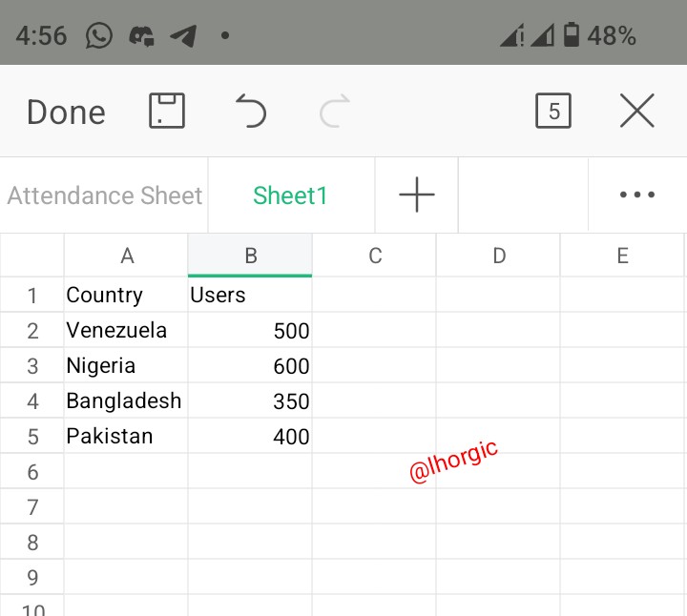Add a new sheet with plus icon
The width and height of the screenshot is (687, 616).
click(417, 195)
